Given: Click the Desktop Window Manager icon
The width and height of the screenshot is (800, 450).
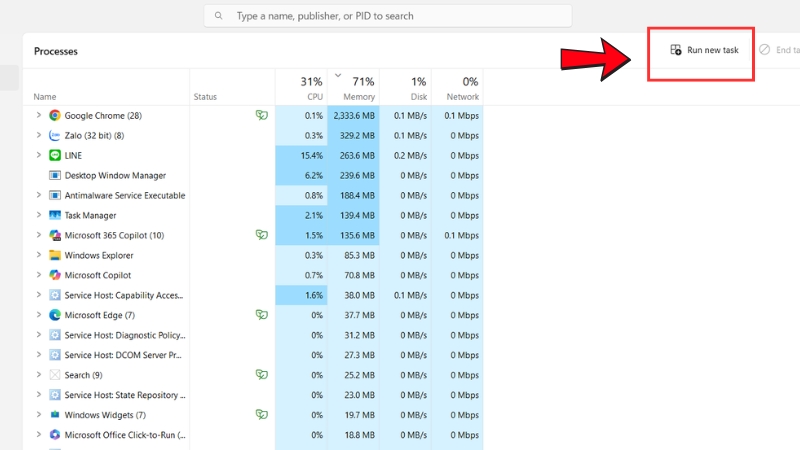Looking at the screenshot, I should click(55, 175).
